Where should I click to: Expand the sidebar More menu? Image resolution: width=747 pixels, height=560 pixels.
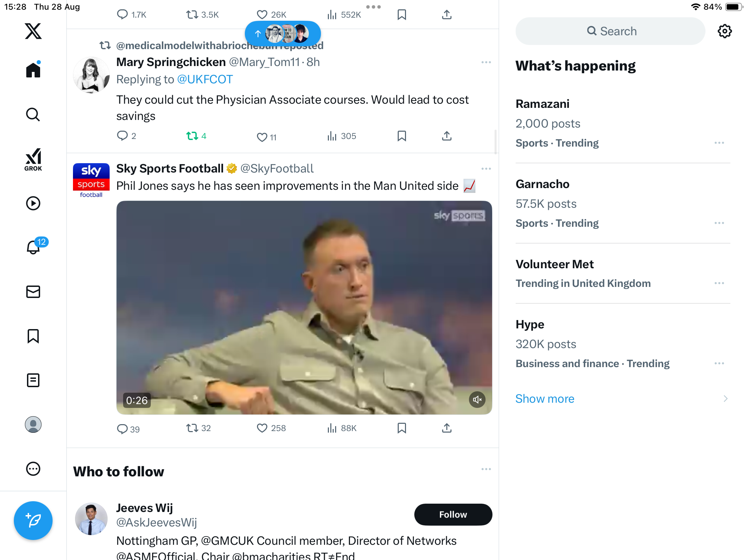33,469
